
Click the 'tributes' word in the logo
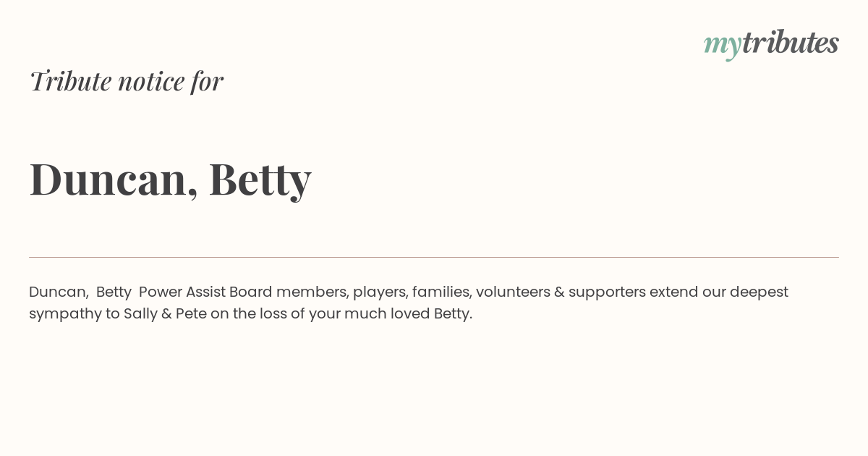pos(790,42)
